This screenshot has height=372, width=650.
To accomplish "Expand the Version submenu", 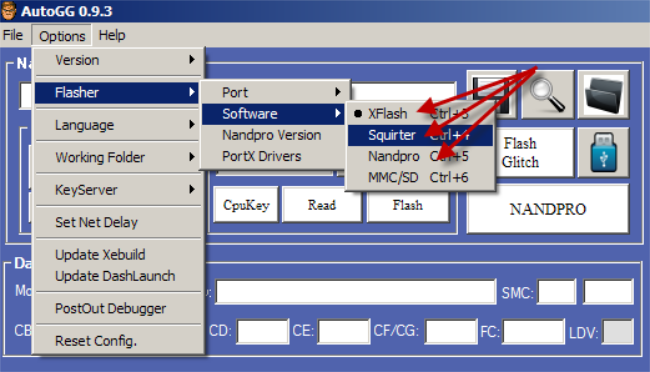I will coord(118,60).
